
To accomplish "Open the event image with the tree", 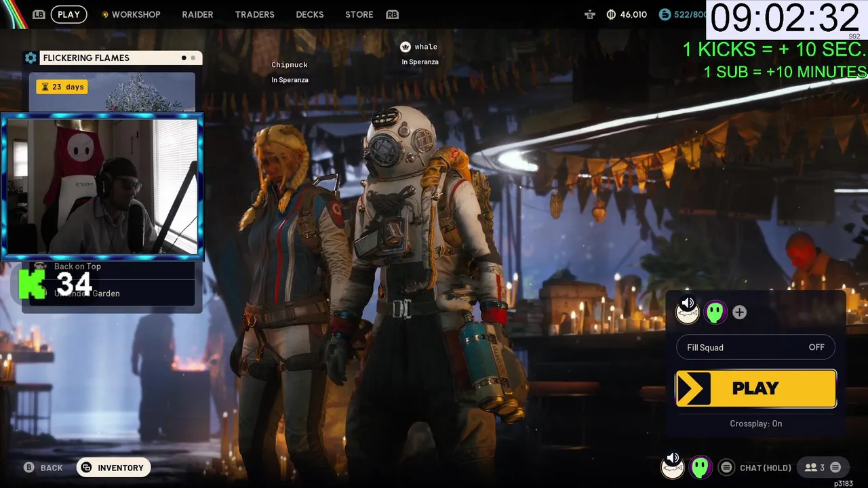I will click(112, 92).
